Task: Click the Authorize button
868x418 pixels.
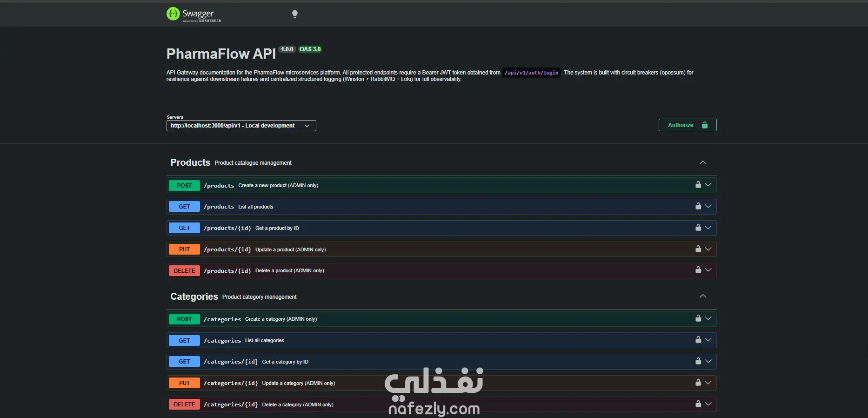Action: (x=688, y=125)
